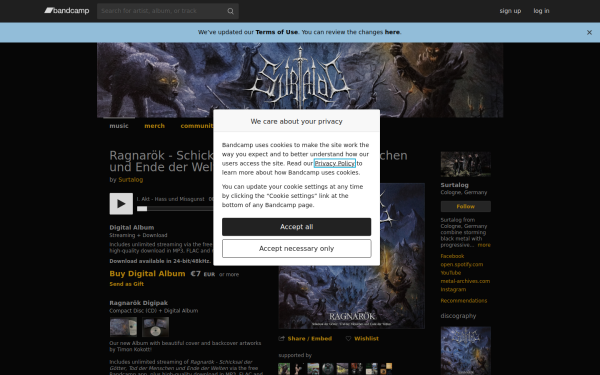Screen dimensions: 600x375
Task: Switch to the community tab
Action: 197,126
